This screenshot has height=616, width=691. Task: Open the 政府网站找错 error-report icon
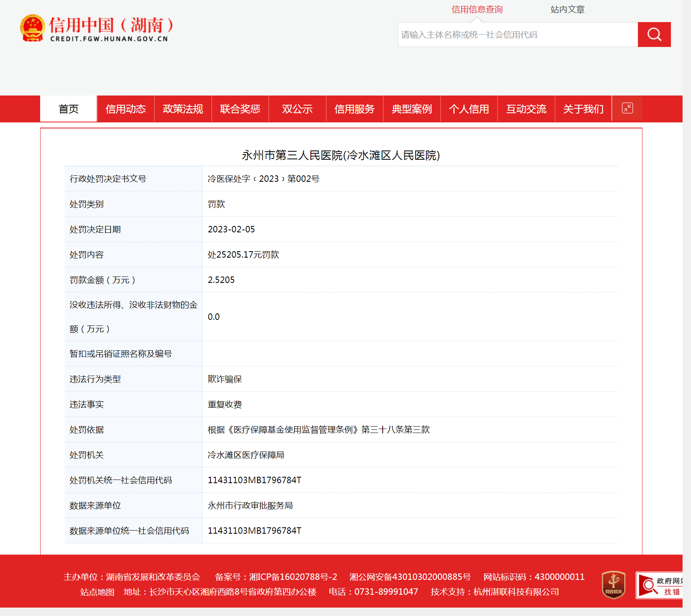point(659,586)
